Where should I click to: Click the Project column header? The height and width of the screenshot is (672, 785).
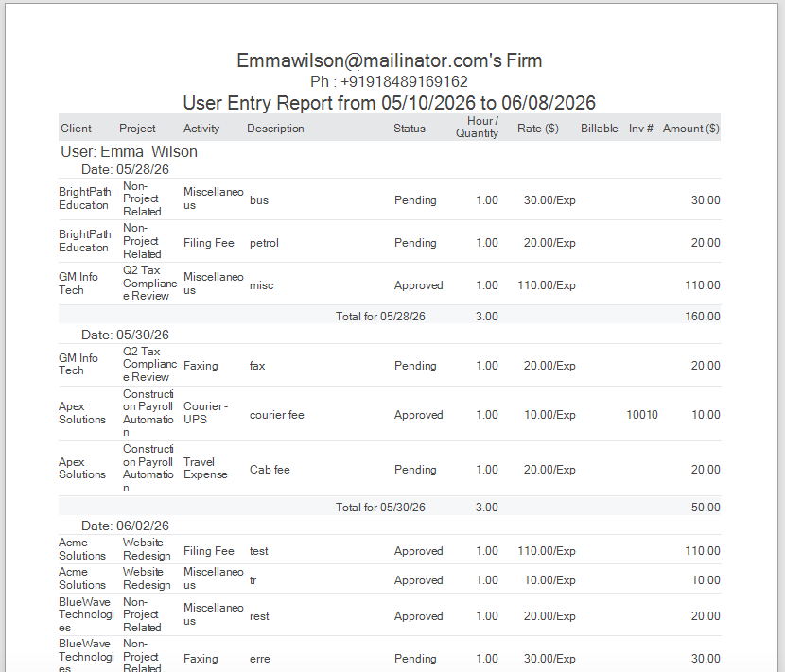click(137, 129)
